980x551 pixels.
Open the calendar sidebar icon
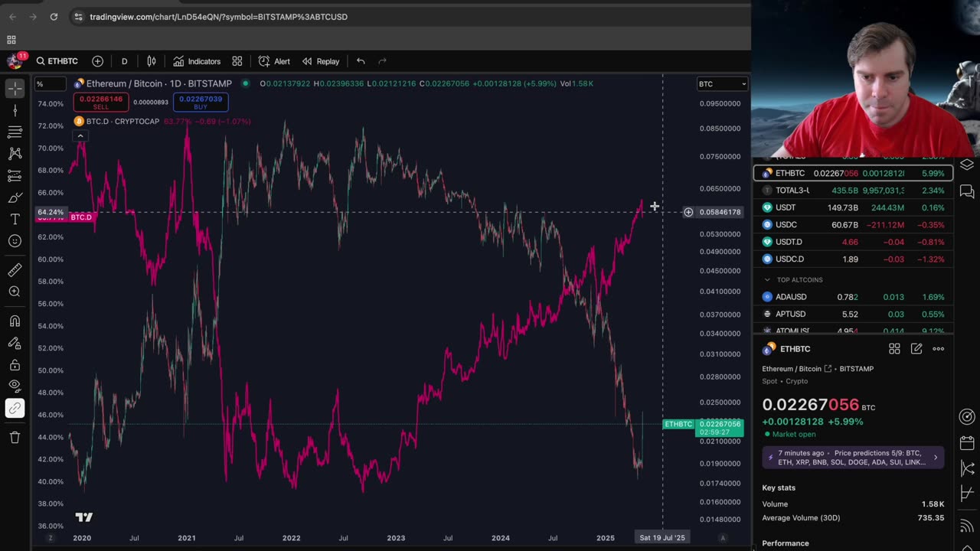click(967, 443)
